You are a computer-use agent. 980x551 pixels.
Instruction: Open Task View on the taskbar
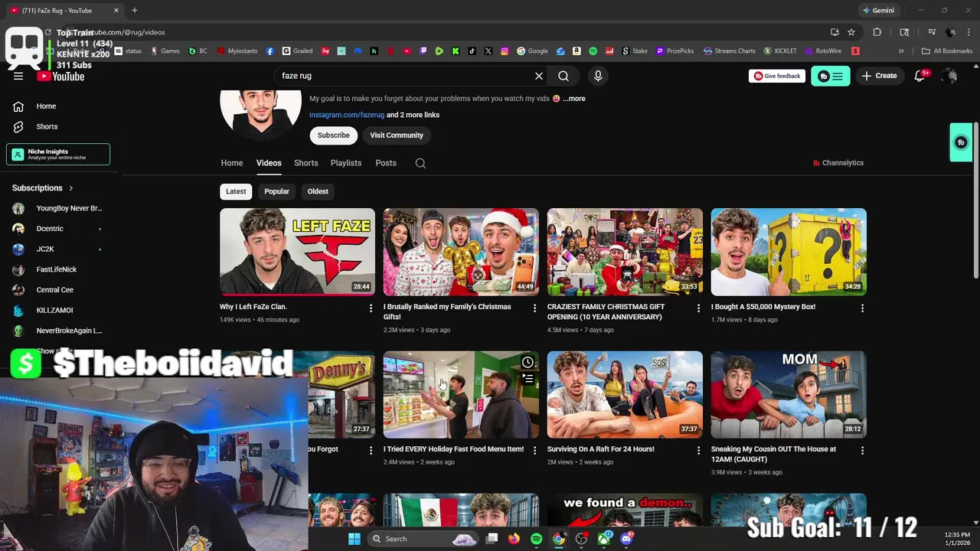click(x=492, y=539)
